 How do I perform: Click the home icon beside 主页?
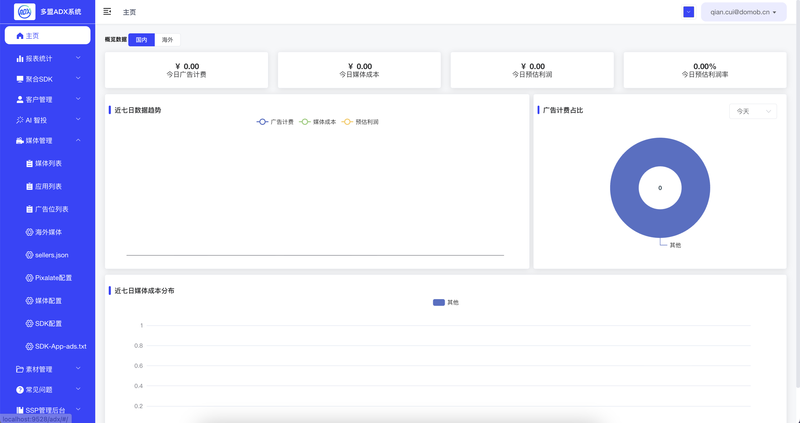click(x=20, y=36)
